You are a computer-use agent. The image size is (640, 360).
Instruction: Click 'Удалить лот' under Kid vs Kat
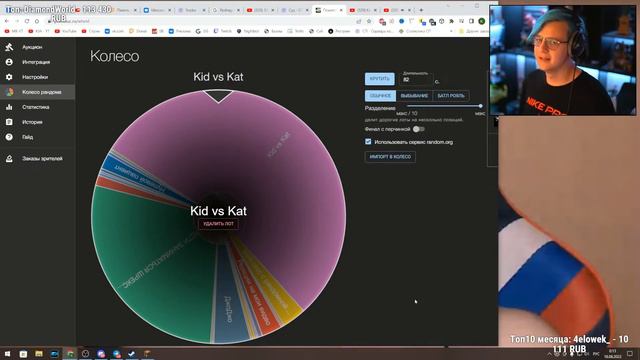218,224
